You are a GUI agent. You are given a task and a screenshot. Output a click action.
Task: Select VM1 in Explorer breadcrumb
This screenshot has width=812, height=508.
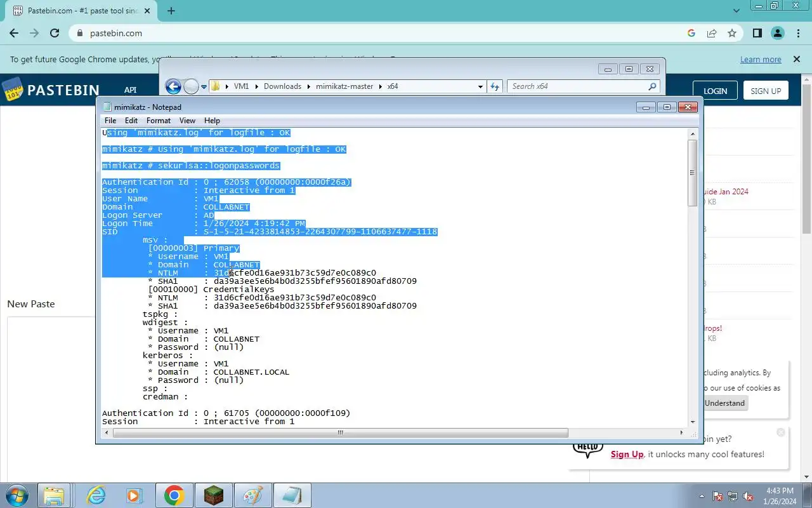click(x=241, y=86)
